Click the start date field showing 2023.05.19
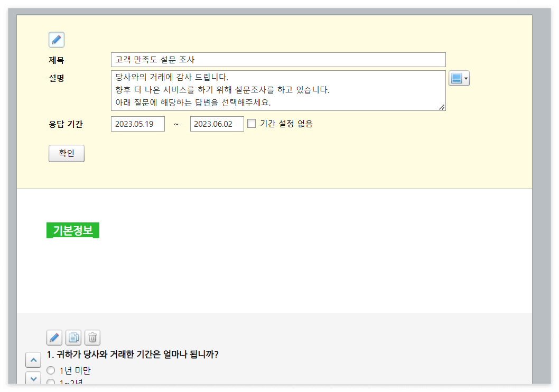Image resolution: width=559 pixels, height=392 pixels. [137, 123]
